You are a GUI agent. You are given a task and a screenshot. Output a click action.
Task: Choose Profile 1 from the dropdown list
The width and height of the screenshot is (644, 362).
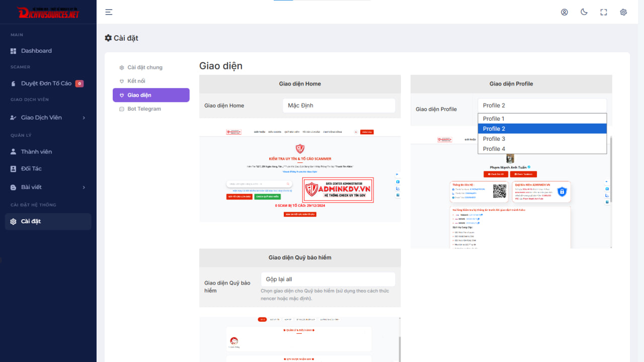pos(542,119)
